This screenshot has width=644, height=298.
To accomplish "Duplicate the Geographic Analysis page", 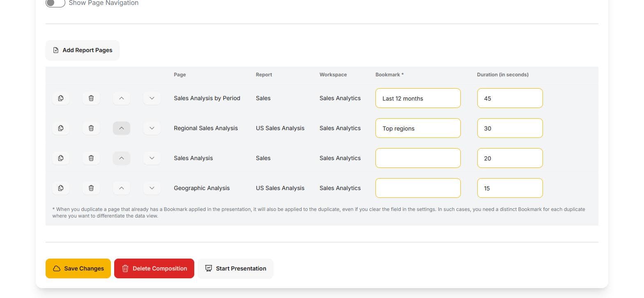I will pos(61,188).
